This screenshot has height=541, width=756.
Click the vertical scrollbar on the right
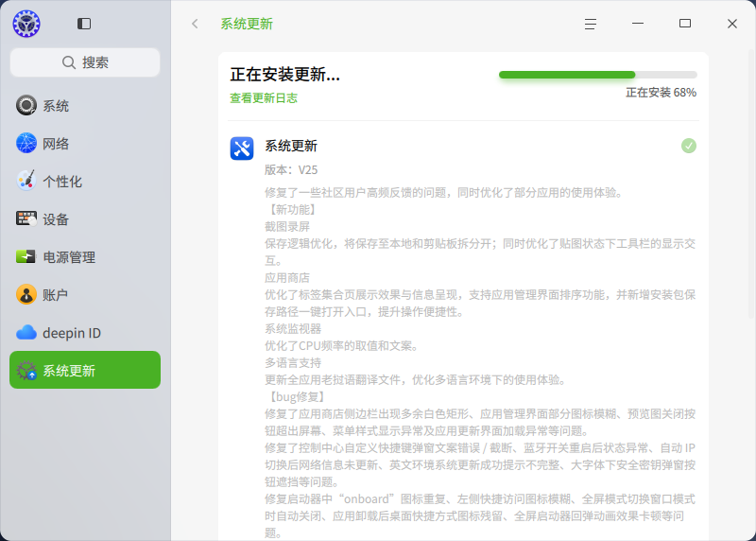click(x=751, y=183)
